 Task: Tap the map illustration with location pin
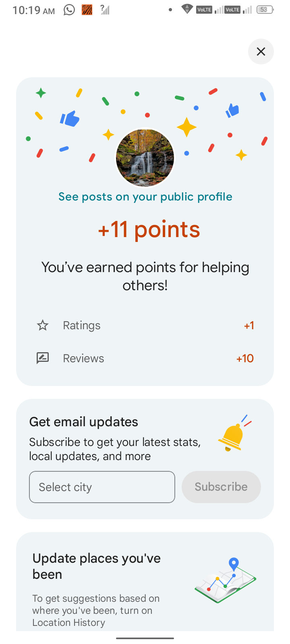pos(226,580)
